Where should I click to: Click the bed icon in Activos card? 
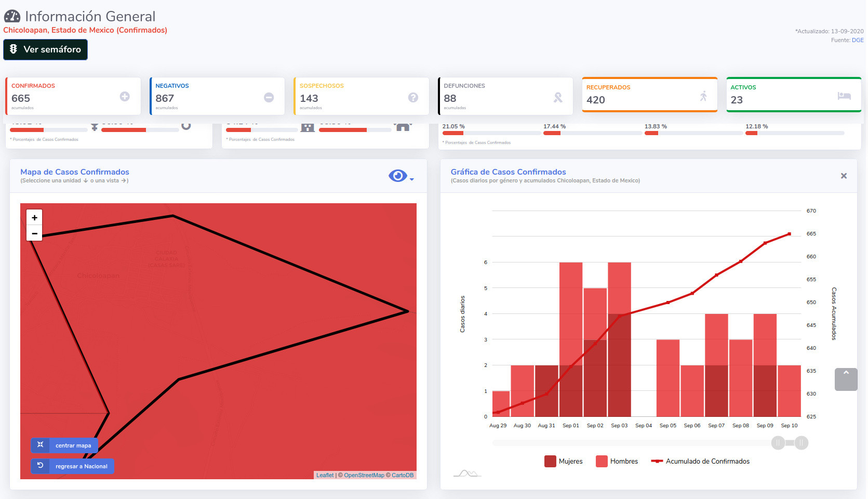[x=844, y=96]
